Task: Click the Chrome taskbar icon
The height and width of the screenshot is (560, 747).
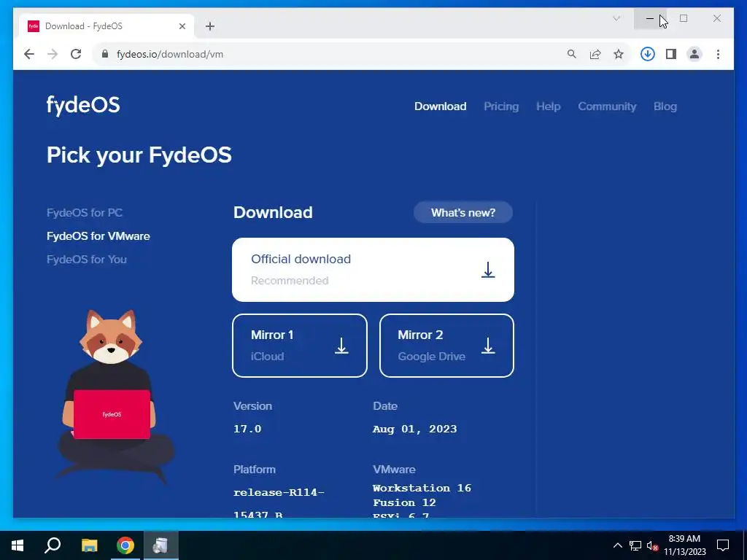Action: pyautogui.click(x=125, y=545)
